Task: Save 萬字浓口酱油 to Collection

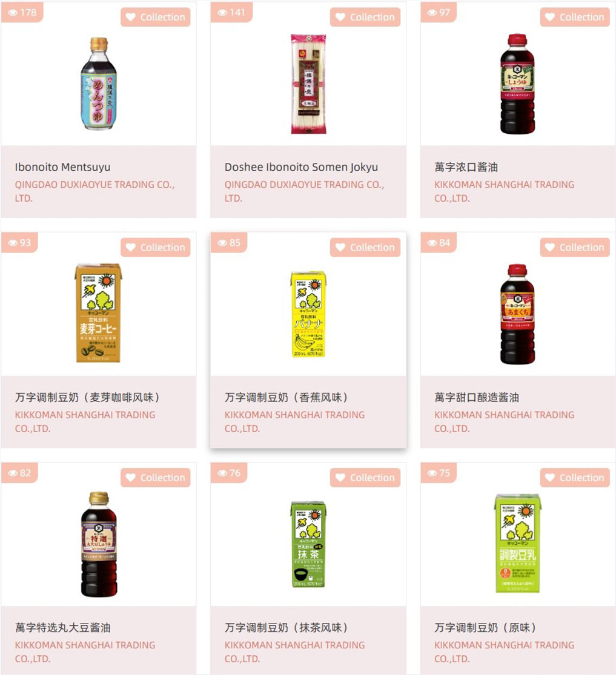Action: (x=575, y=17)
